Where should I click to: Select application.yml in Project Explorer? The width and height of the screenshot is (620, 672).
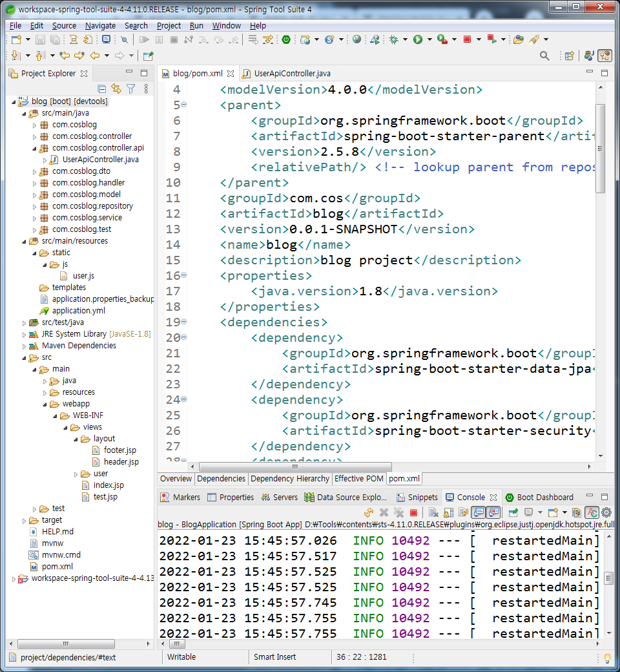[x=78, y=311]
